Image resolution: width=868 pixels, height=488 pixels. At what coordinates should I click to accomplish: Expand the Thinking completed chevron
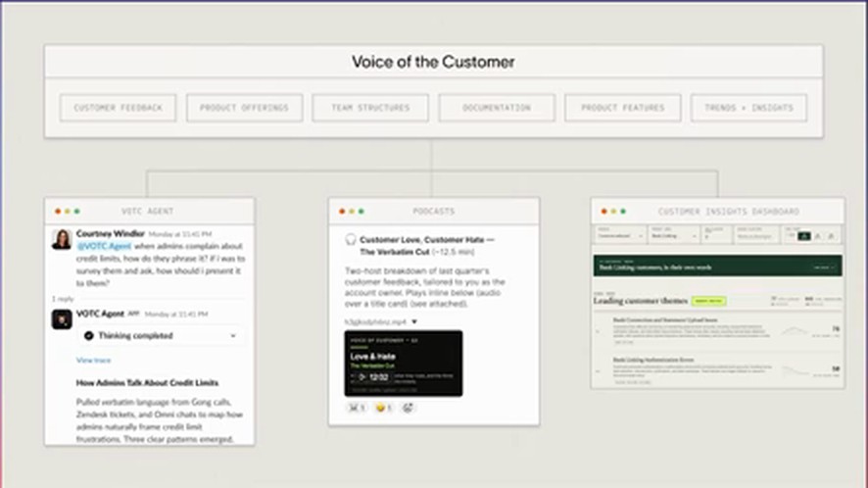[x=233, y=336]
